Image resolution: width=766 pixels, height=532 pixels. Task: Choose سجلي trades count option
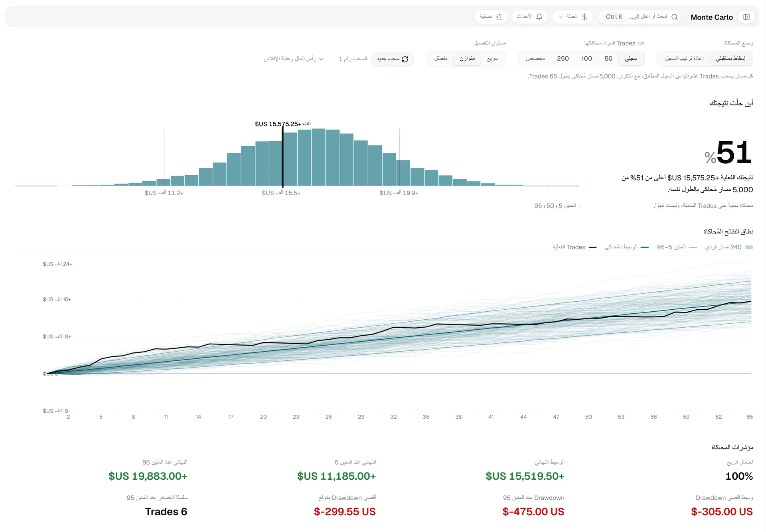(x=631, y=59)
